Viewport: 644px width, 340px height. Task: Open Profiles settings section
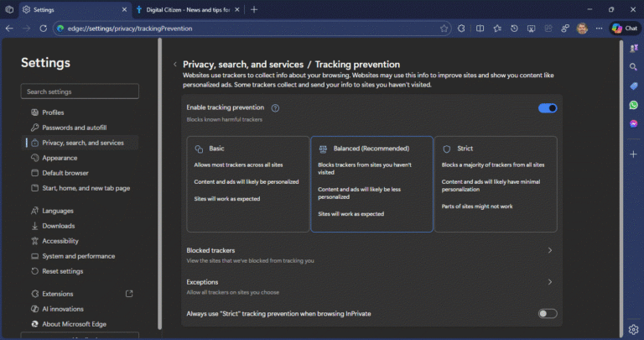click(x=80, y=112)
